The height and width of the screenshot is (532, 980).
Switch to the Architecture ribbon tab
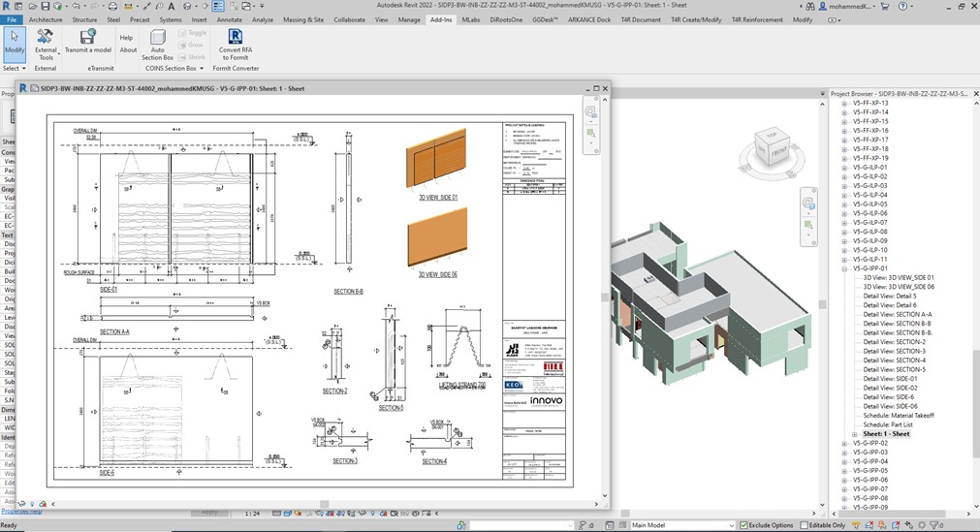46,19
